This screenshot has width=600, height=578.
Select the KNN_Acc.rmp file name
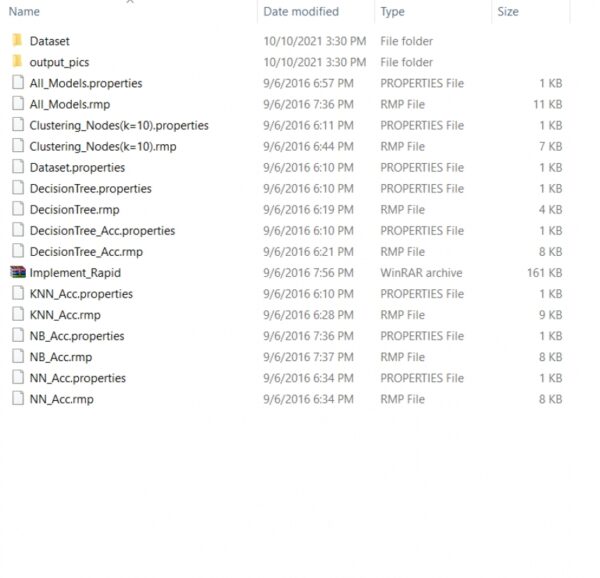65,315
